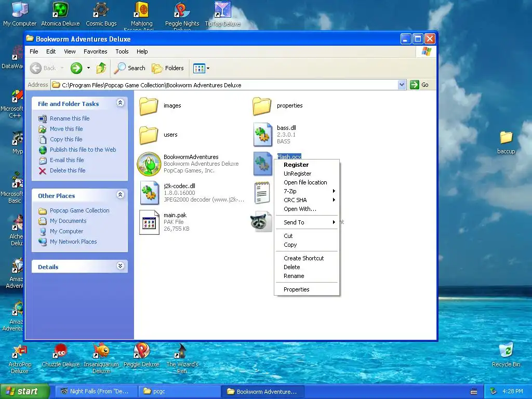Viewport: 532px width, 399px height.
Task: Select the raccoon file icon
Action: tap(261, 221)
